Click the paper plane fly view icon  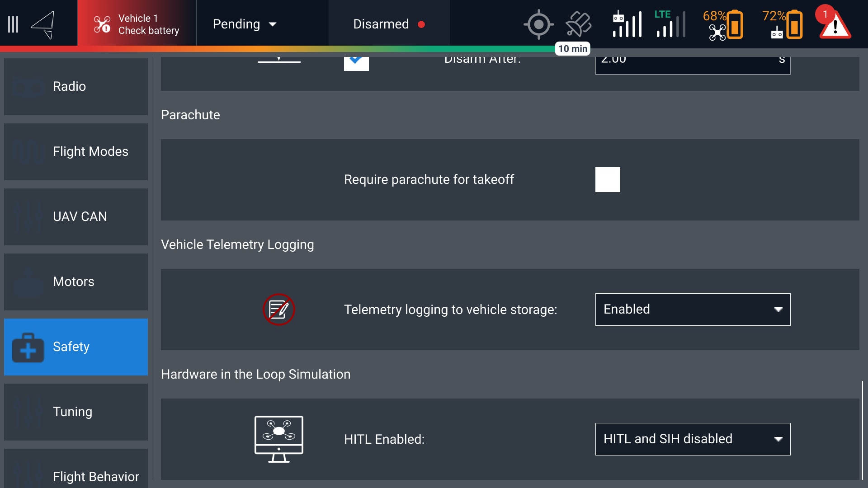pos(43,24)
